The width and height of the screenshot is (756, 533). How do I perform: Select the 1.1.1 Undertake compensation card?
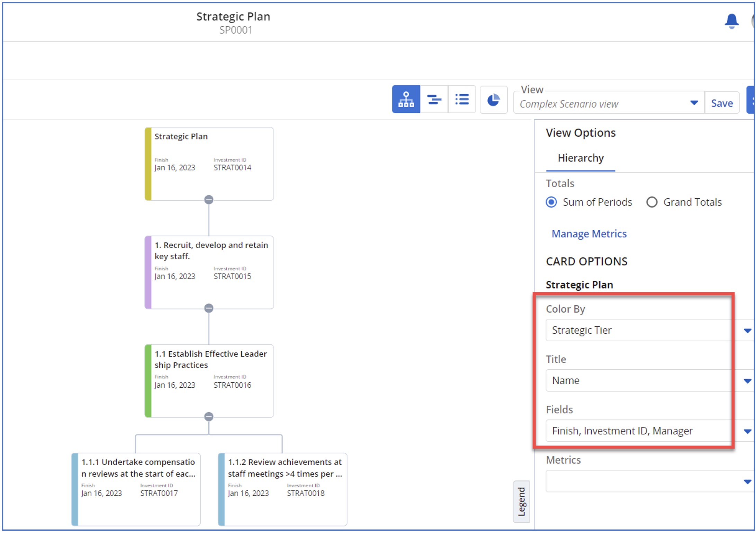tap(136, 489)
